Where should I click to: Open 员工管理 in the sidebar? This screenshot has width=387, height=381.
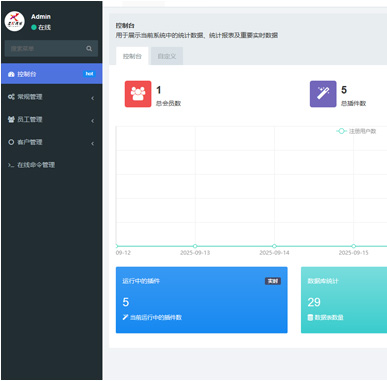tap(52, 119)
